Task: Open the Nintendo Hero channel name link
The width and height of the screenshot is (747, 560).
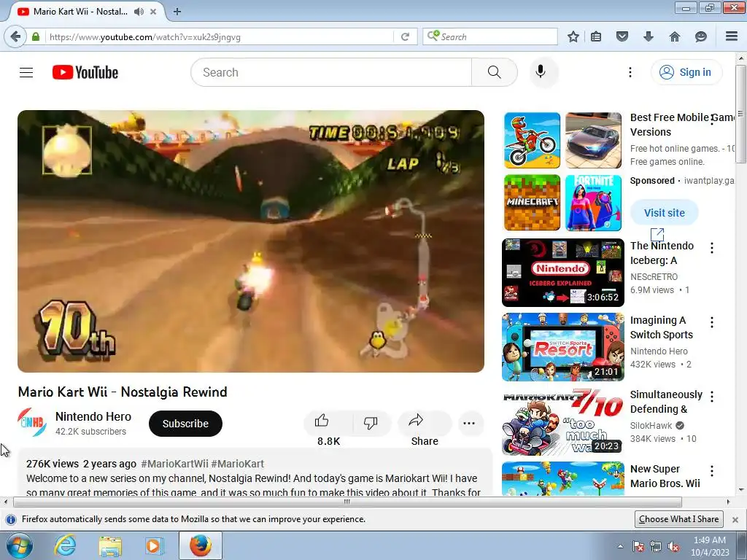Action: [93, 416]
